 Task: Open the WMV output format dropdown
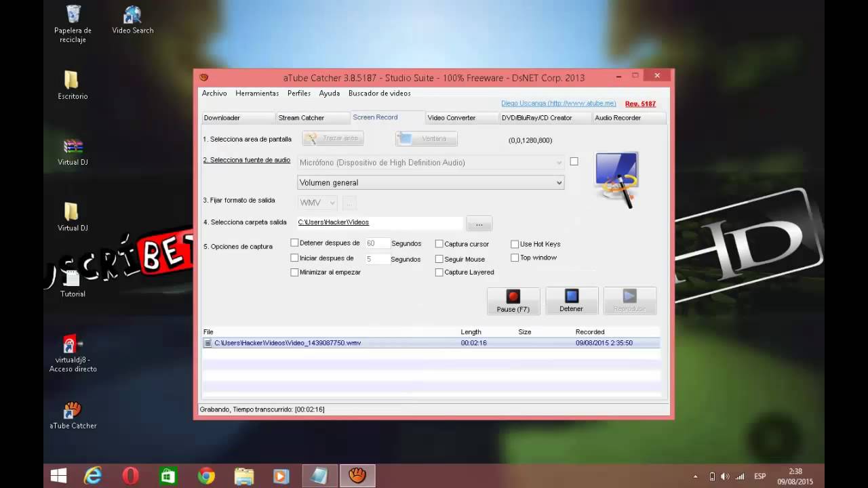[317, 203]
